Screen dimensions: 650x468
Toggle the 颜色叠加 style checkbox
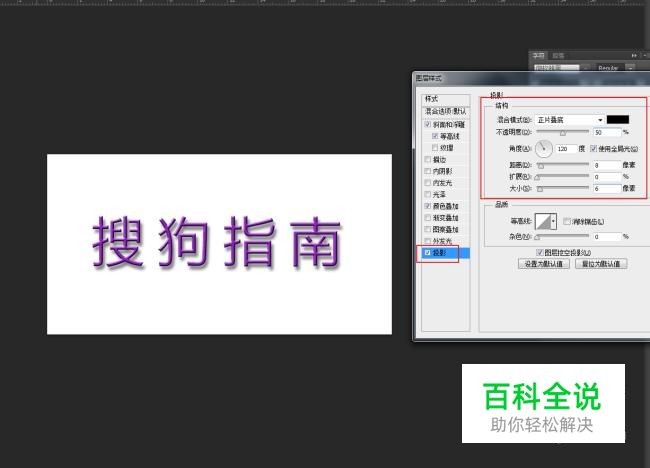(427, 206)
